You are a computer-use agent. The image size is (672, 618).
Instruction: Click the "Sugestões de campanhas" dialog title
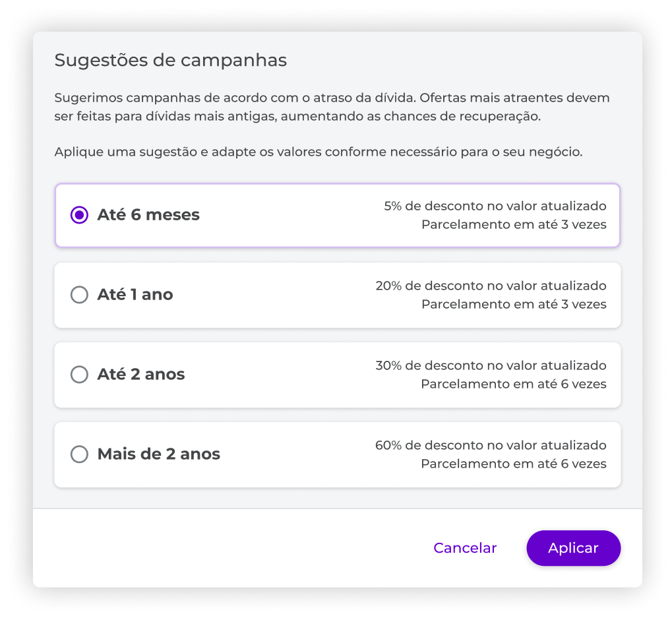pyautogui.click(x=170, y=61)
